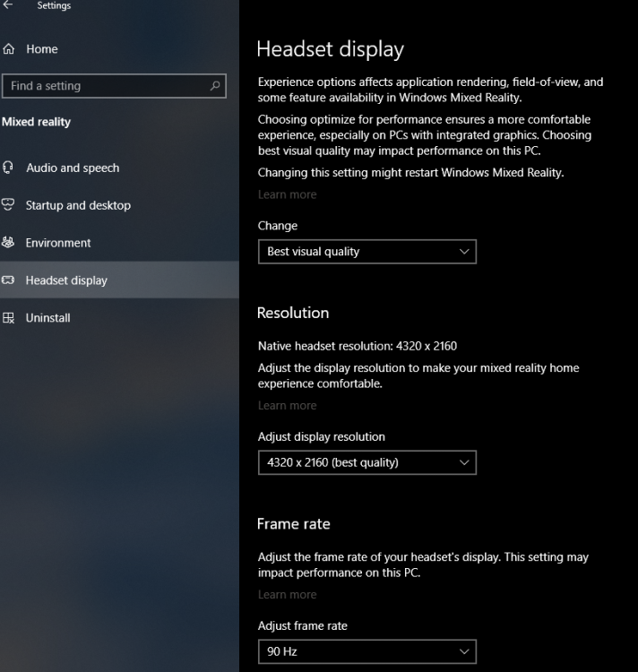Click the Environment icon in the sidebar
Screen dimensions: 638x672
point(8,243)
